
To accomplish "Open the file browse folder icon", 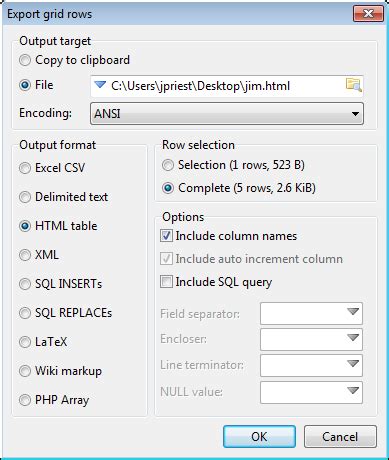I will coord(353,85).
